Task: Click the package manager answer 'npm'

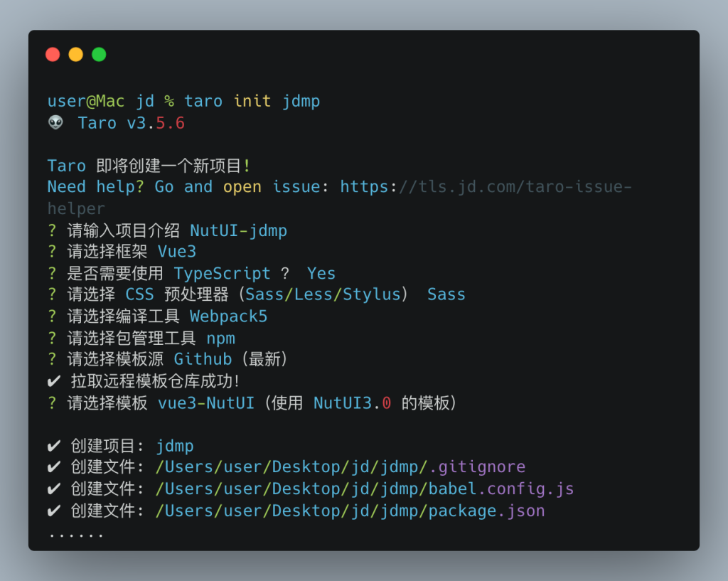Action: tap(220, 339)
